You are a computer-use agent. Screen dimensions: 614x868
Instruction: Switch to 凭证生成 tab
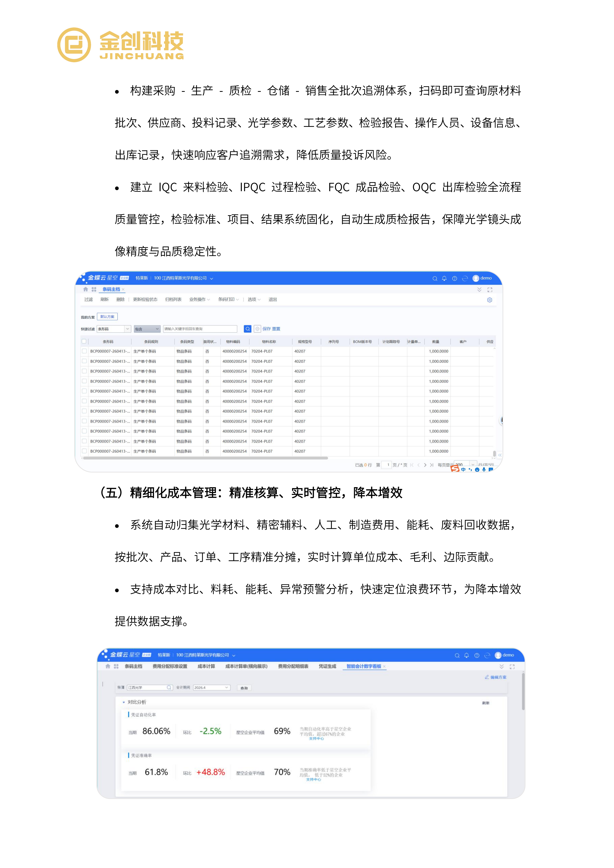327,666
